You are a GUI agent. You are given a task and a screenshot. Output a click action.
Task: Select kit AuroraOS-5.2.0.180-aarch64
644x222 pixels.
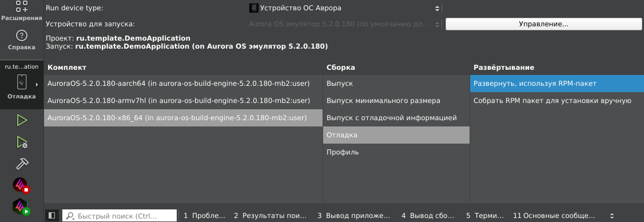(x=183, y=84)
